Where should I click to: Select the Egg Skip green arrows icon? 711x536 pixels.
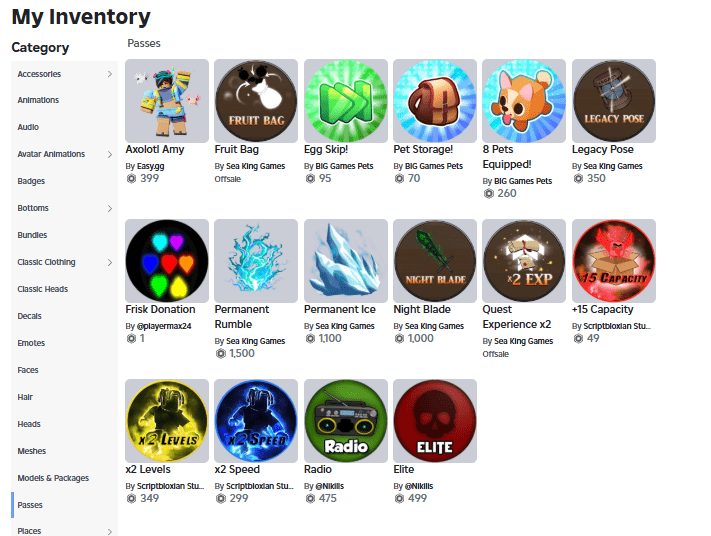pos(346,101)
